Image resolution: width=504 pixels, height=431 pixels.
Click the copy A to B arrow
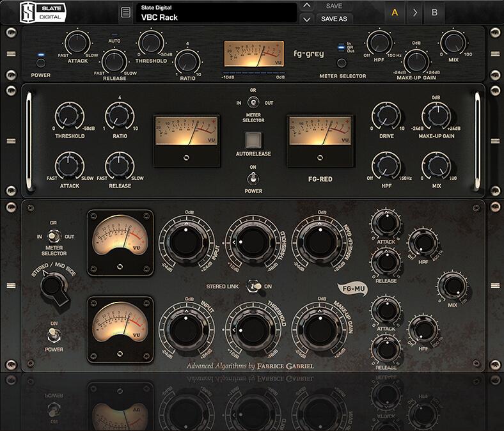(415, 13)
